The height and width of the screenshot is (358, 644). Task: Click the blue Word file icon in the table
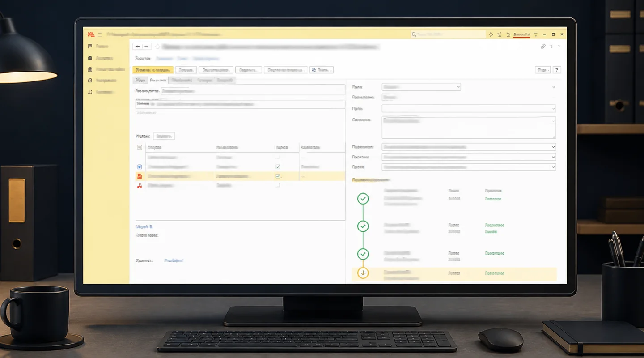point(140,166)
